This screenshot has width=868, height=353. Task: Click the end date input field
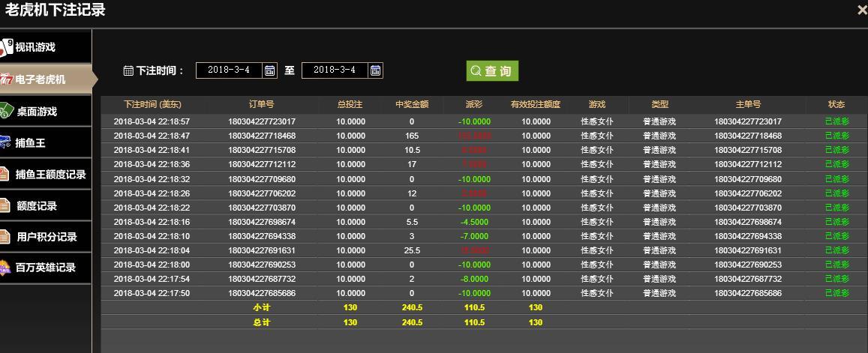click(335, 70)
